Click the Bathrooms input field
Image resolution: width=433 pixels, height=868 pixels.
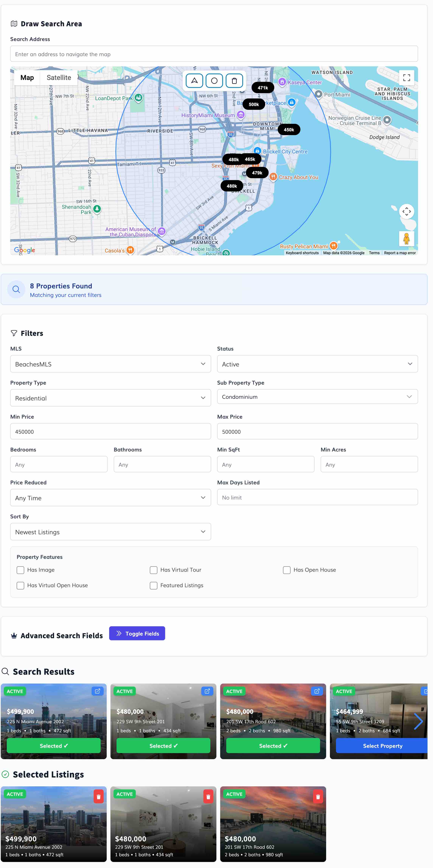[162, 464]
